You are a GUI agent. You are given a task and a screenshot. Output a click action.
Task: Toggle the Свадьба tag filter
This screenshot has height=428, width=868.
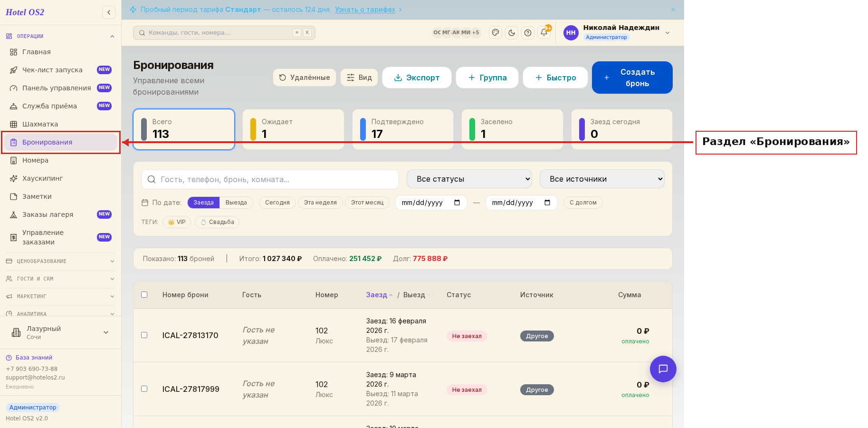217,222
